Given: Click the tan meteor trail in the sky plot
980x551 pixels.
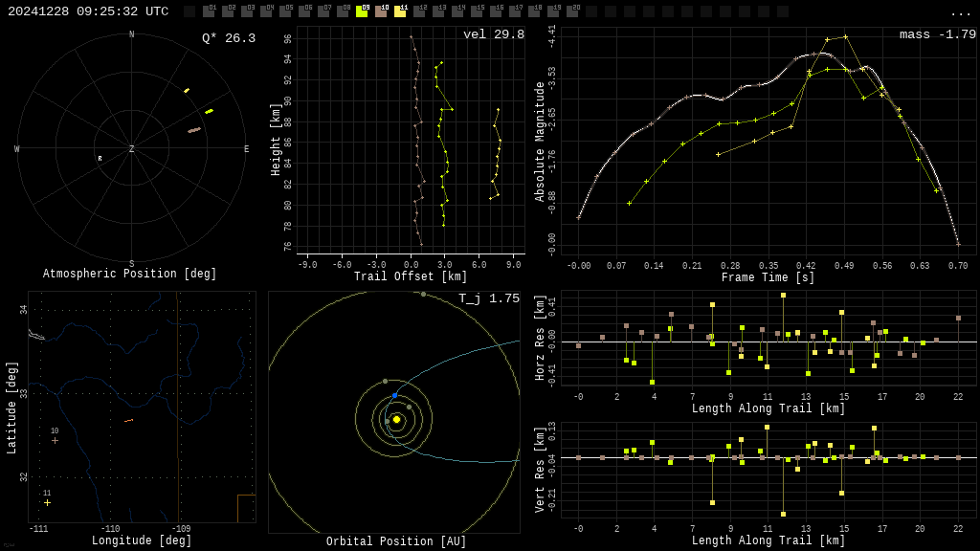Looking at the screenshot, I should [194, 130].
